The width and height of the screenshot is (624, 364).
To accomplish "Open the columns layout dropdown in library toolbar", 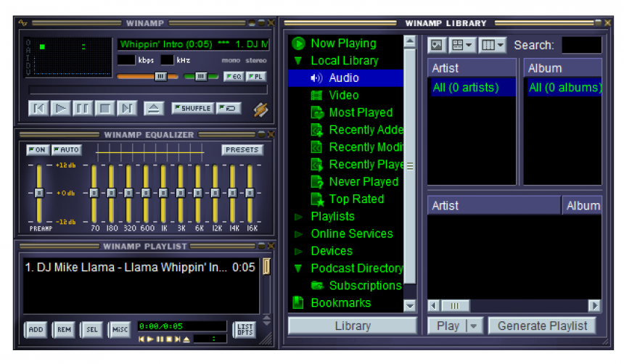I will pyautogui.click(x=492, y=45).
